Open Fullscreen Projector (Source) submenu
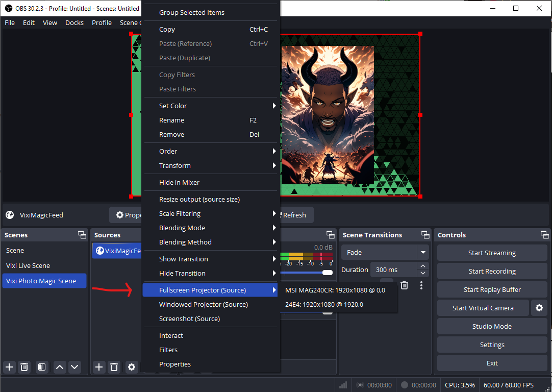Viewport: 552px width, 392px height. click(x=210, y=290)
